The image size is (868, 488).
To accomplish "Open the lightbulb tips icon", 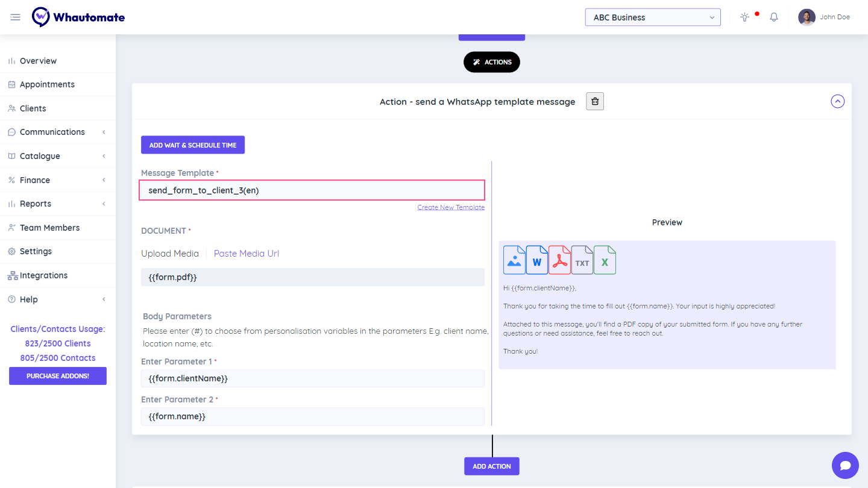I will coord(745,17).
